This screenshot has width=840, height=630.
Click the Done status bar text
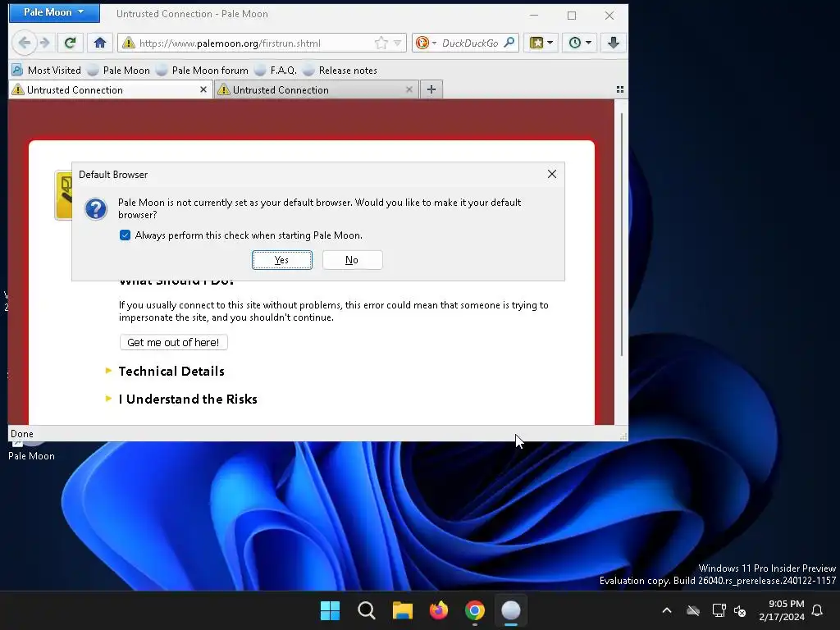(22, 434)
